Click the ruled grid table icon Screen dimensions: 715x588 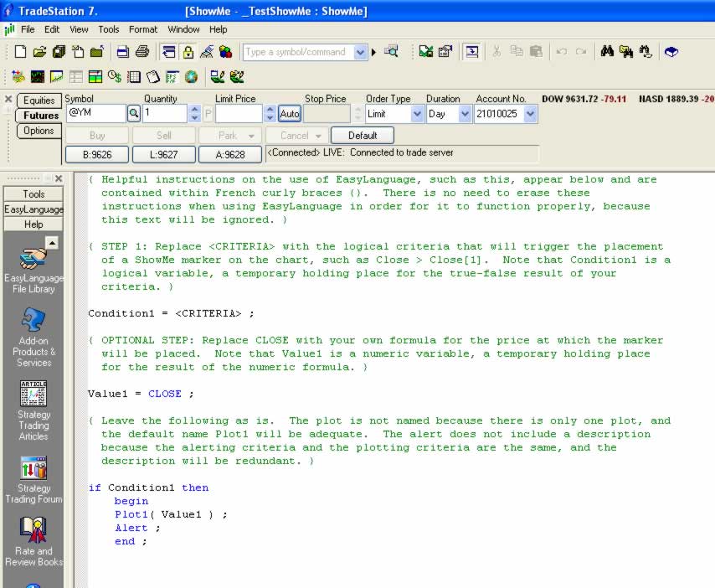(x=134, y=76)
